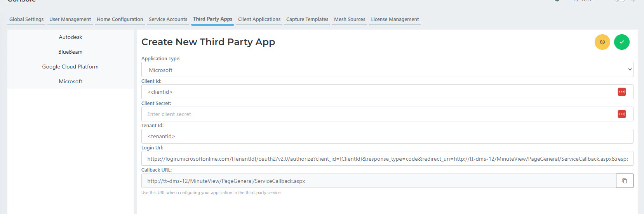Cancel creating the new third party app
The width and height of the screenshot is (644, 214).
(x=602, y=42)
